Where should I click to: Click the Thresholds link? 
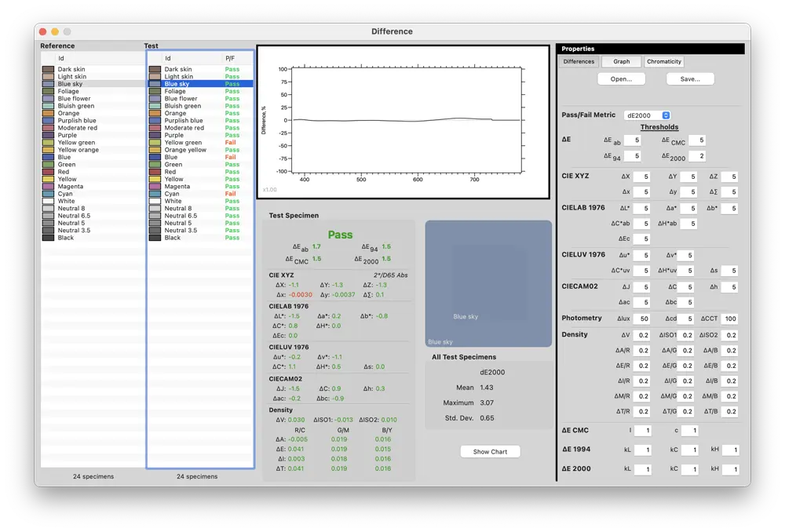(659, 126)
